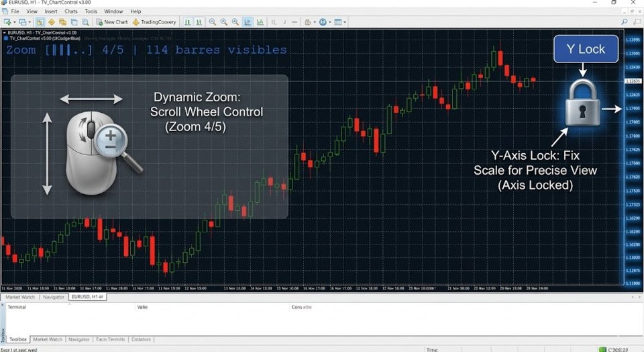The image size is (644, 352).
Task: Click the chat icon at toolbar far right
Action: pos(637,21)
